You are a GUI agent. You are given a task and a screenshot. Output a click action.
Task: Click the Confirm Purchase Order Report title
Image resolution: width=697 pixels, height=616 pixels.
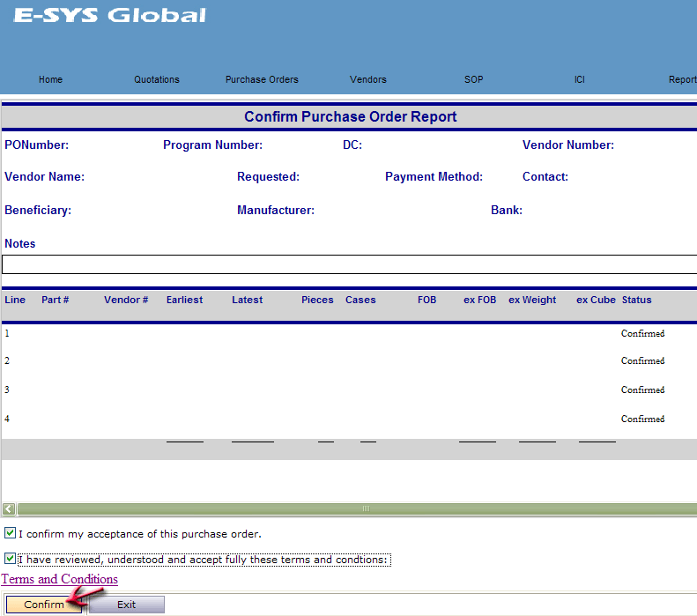[351, 116]
